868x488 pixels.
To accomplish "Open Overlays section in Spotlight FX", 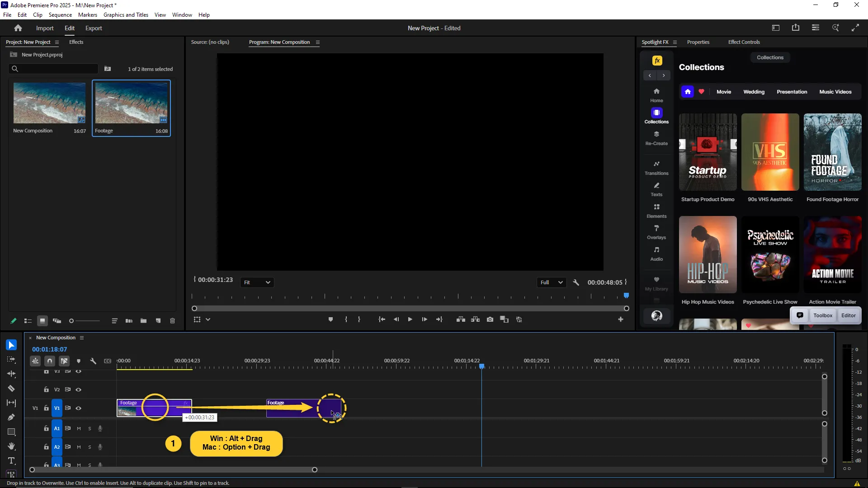I will coord(656,232).
